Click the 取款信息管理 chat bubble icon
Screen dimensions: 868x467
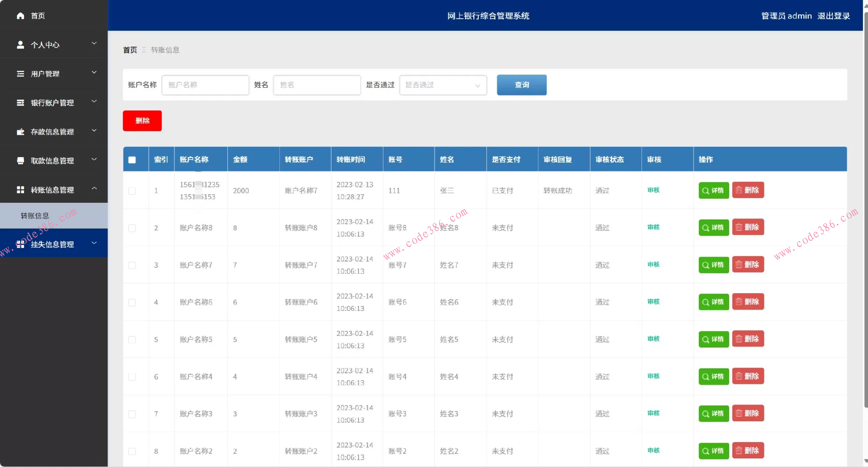(20, 160)
